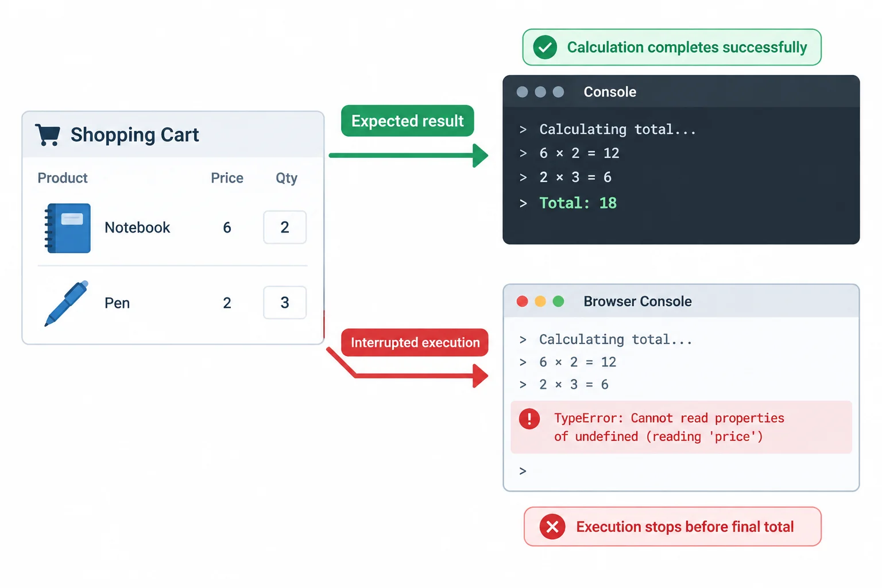Click the Expected result label
Viewport: 882px width, 588px height.
point(407,121)
